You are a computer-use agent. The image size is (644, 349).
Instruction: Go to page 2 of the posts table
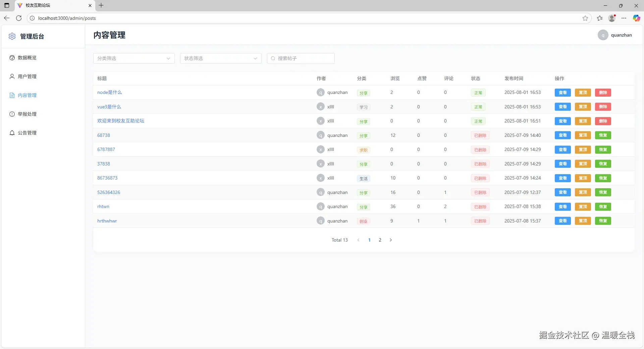click(x=380, y=240)
